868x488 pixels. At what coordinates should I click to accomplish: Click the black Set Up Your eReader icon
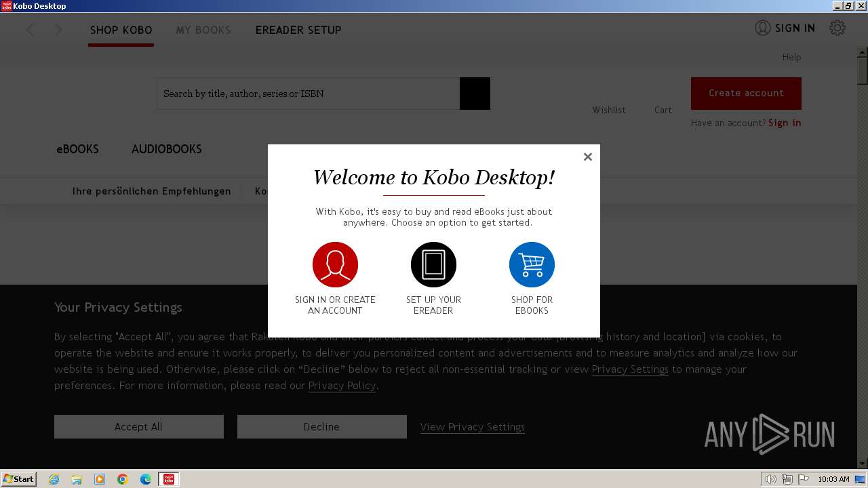pyautogui.click(x=433, y=264)
